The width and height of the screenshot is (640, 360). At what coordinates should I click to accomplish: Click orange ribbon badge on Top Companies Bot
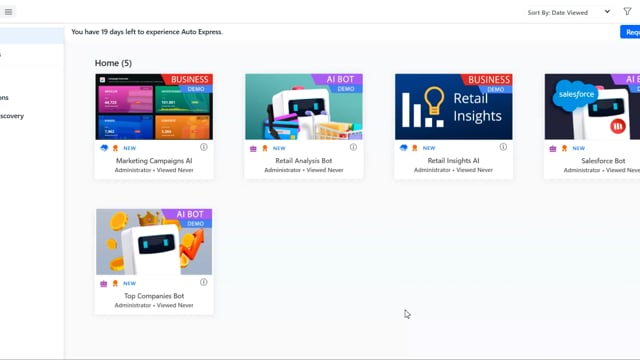[x=116, y=283]
